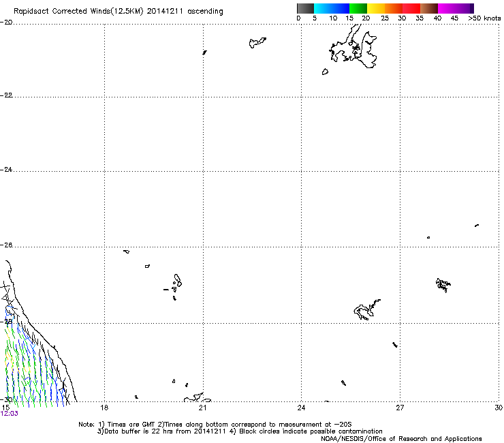
Task: Click the 'NOAA/NESDIS/Office of Research and Applications' credit
Action: pos(401,439)
